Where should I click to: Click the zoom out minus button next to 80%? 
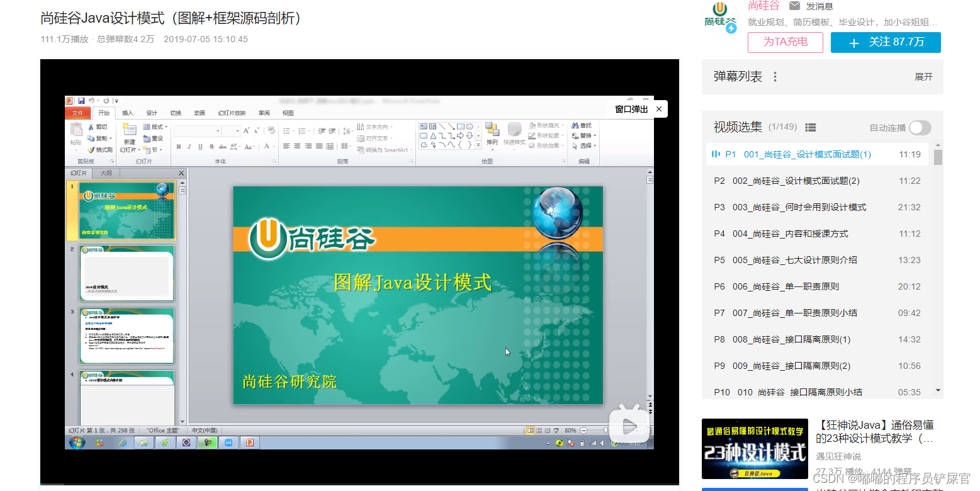point(583,430)
